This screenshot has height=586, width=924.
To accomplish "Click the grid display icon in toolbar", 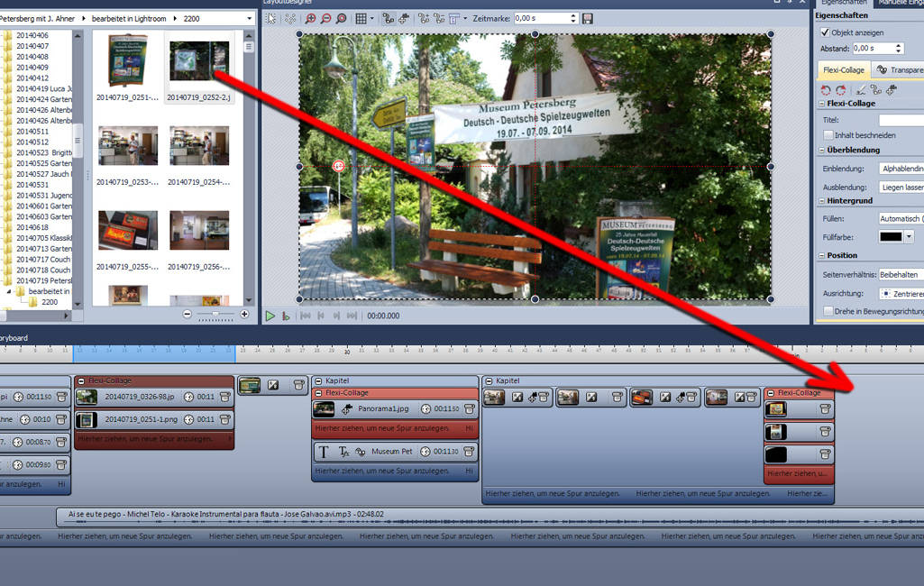I will click(x=361, y=19).
